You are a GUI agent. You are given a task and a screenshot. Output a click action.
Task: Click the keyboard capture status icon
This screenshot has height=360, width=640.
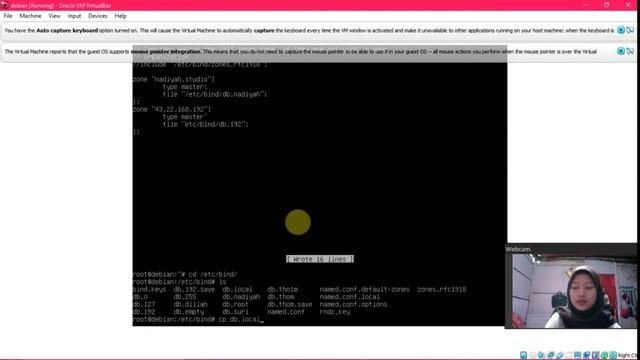pyautogui.click(x=613, y=355)
